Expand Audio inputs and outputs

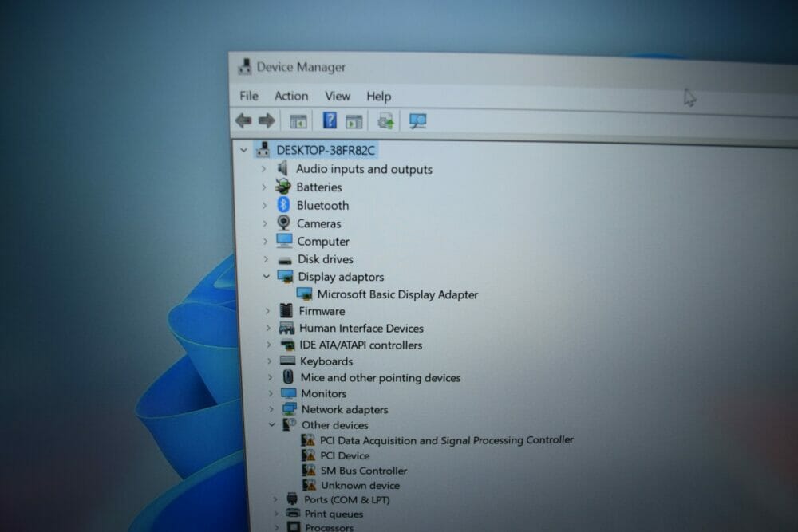[263, 168]
